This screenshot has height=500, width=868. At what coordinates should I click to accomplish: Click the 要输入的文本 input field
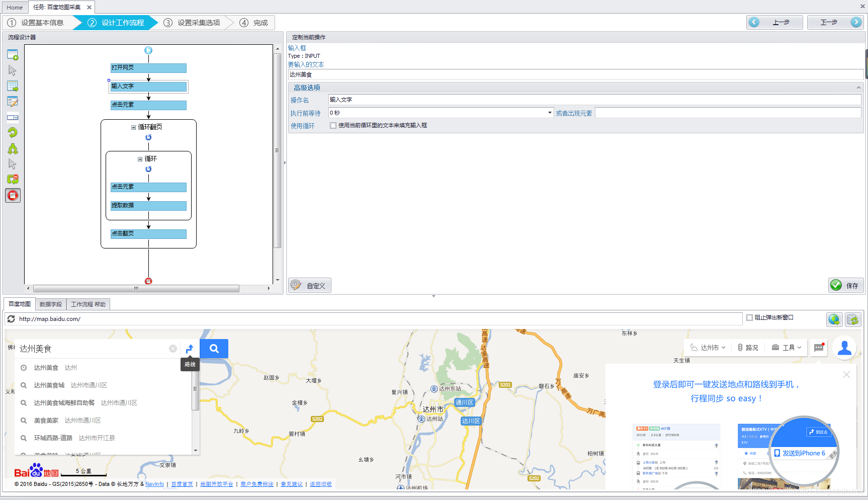tap(575, 74)
